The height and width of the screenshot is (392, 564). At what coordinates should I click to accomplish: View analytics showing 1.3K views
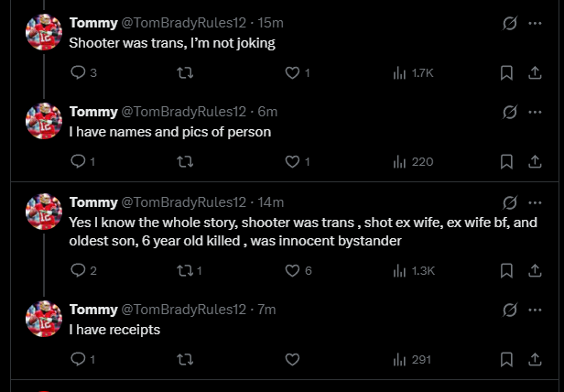tap(413, 270)
